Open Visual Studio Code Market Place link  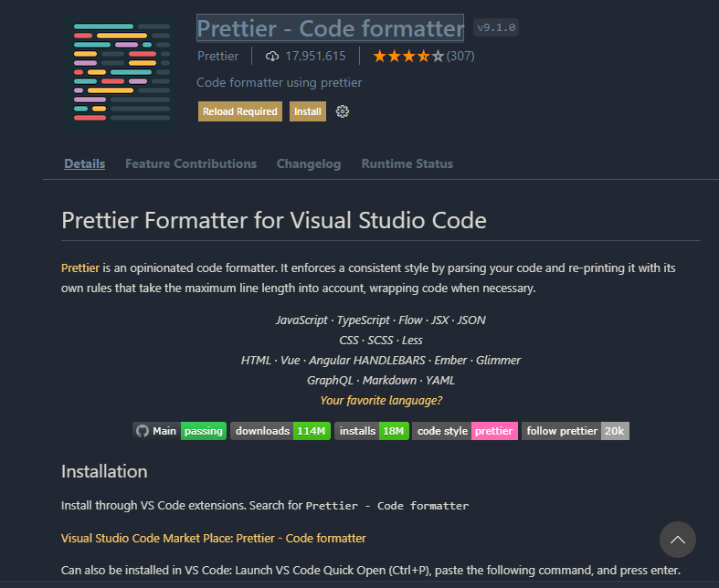pos(214,538)
